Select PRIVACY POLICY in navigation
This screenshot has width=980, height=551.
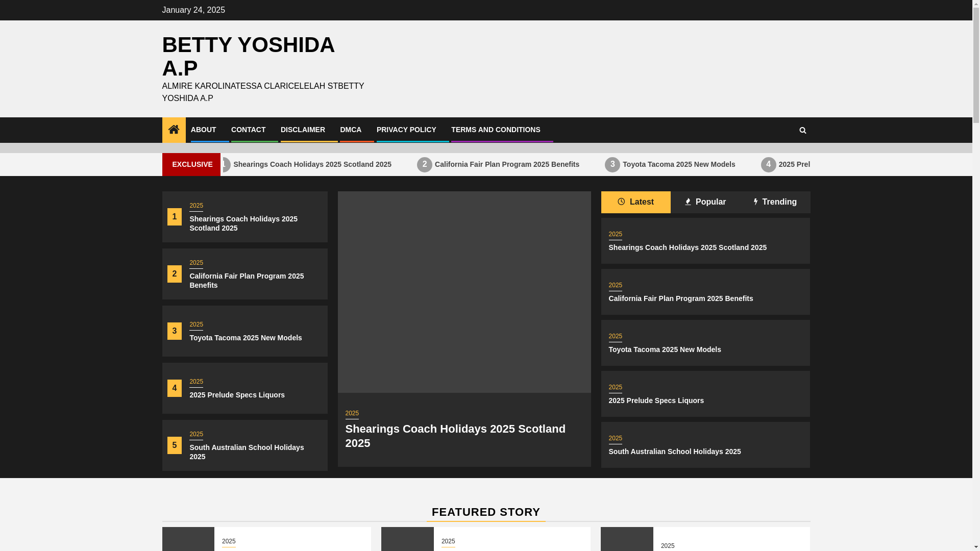pos(406,130)
